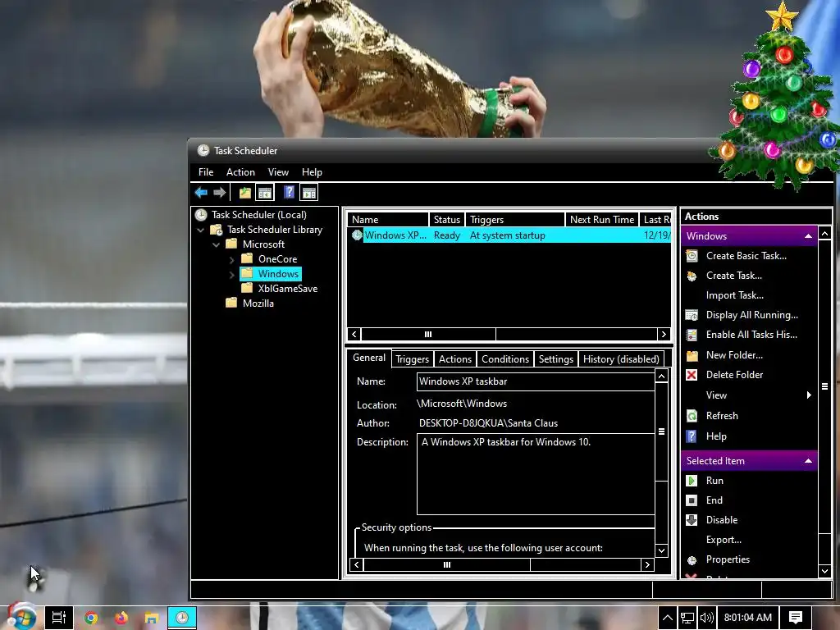Click Export... under Selected Item
The width and height of the screenshot is (840, 630).
(x=724, y=540)
